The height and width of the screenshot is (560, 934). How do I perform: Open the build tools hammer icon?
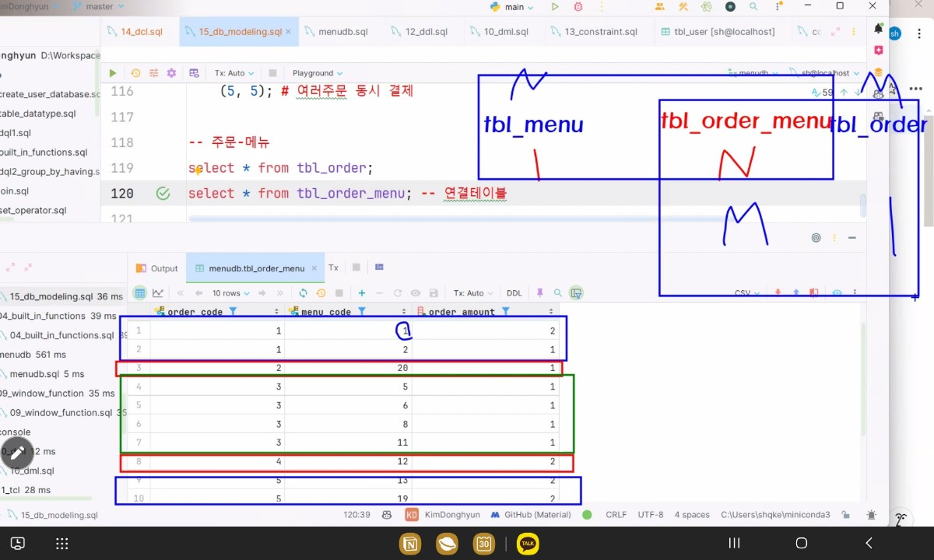683,6
